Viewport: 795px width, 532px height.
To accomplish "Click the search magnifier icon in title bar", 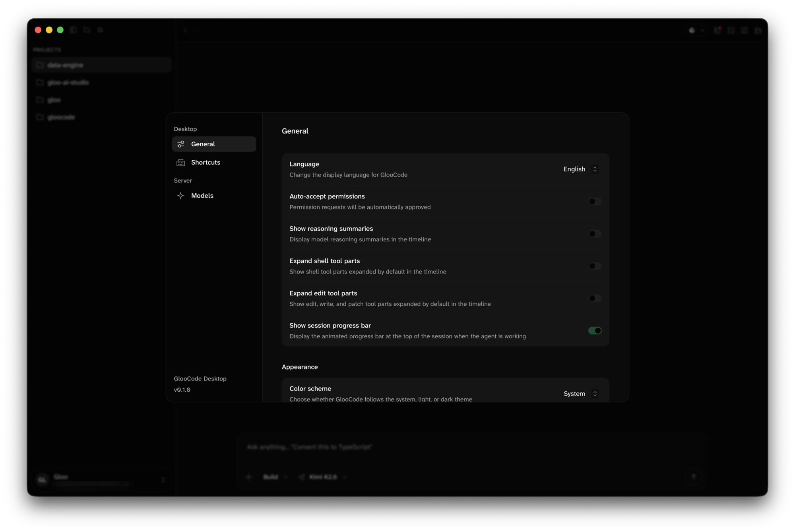I will tap(100, 30).
